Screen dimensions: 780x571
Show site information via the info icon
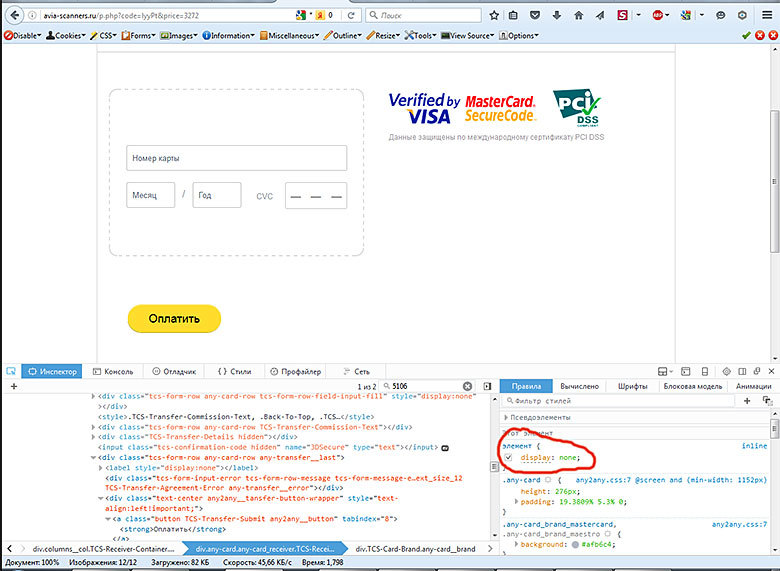click(32, 15)
